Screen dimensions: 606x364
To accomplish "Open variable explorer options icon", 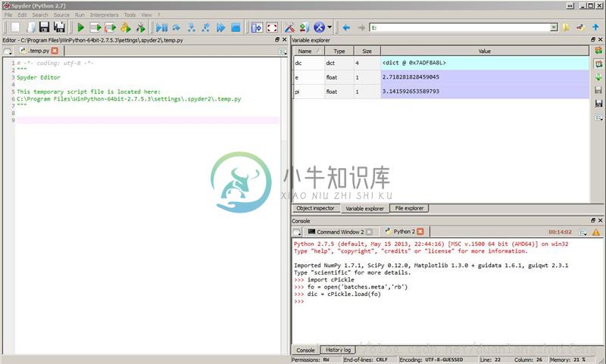I will (598, 118).
